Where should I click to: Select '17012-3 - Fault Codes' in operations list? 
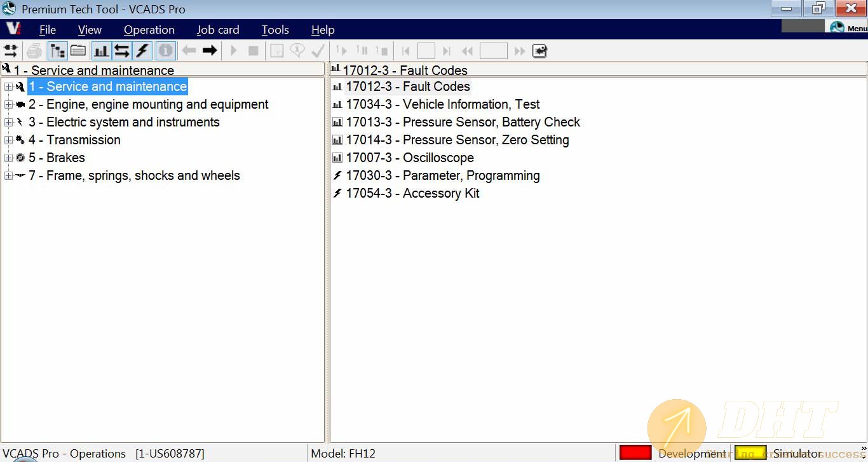tap(408, 86)
